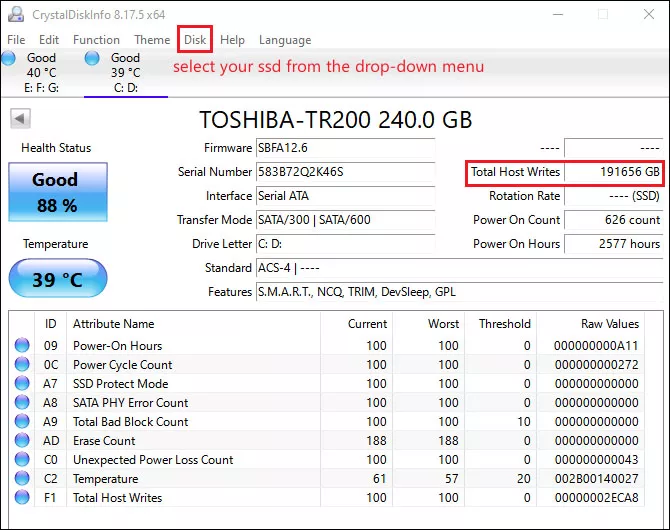Click the Drive Letter field C: D:

coord(345,244)
